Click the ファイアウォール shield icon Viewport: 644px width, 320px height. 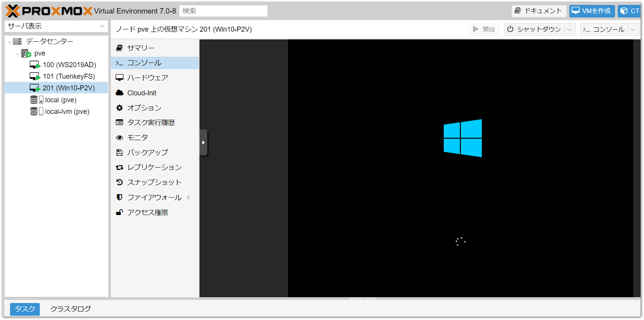coord(119,197)
